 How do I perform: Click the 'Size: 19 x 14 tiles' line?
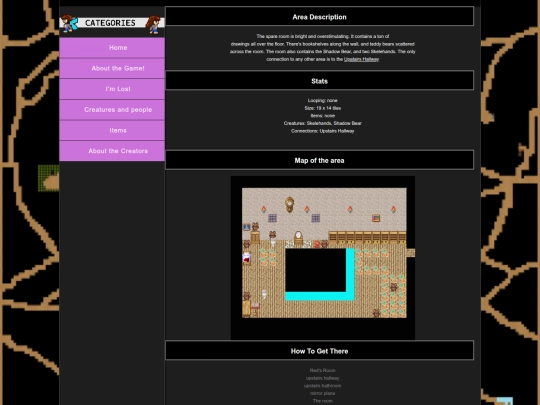(x=322, y=108)
